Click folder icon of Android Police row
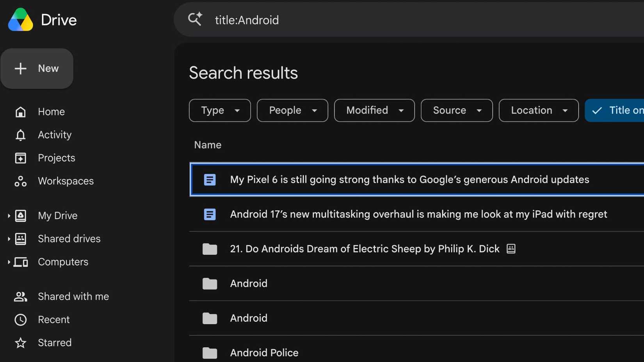This screenshot has height=362, width=644. pos(210,353)
